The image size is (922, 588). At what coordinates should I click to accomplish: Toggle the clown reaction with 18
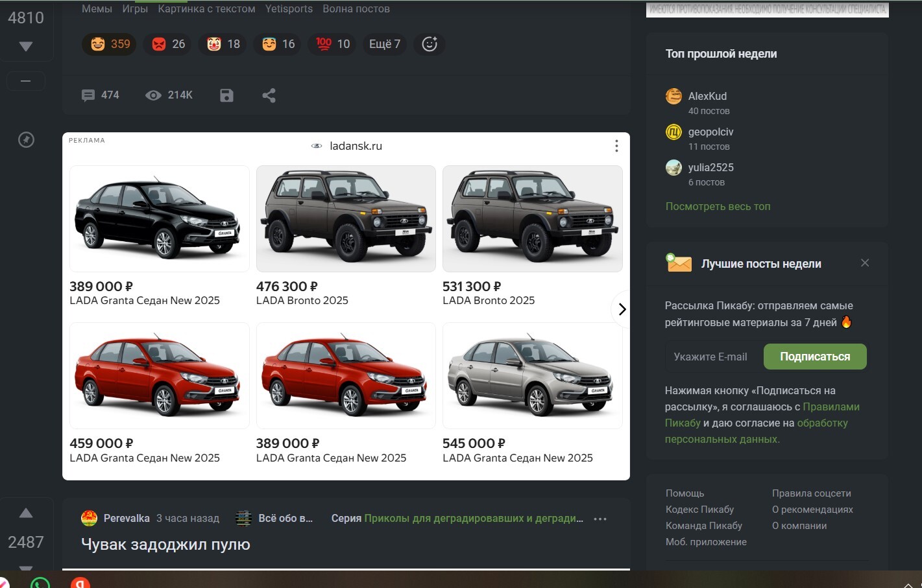tap(223, 44)
